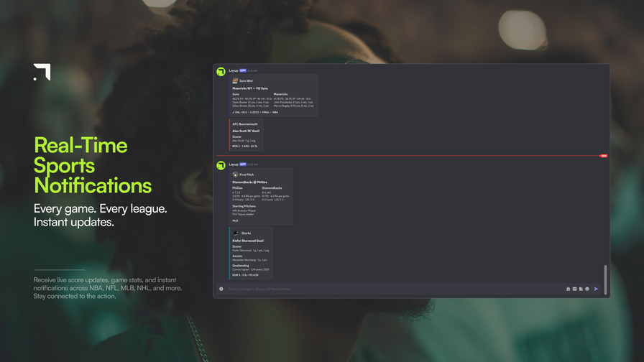
Task: Open the GIF picker icon
Action: (x=574, y=289)
